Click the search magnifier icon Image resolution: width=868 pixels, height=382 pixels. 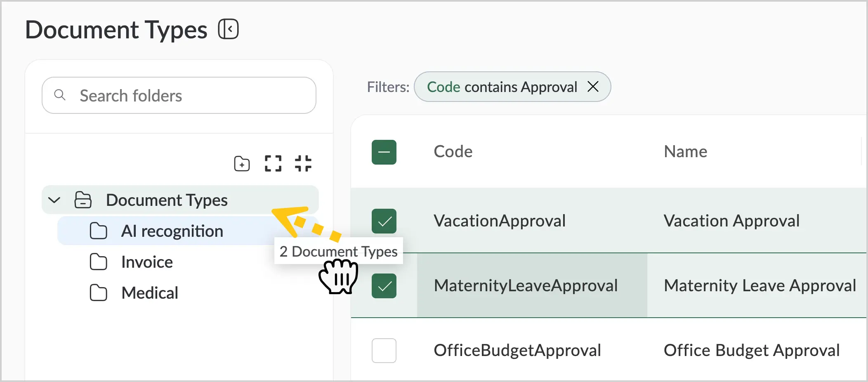60,95
